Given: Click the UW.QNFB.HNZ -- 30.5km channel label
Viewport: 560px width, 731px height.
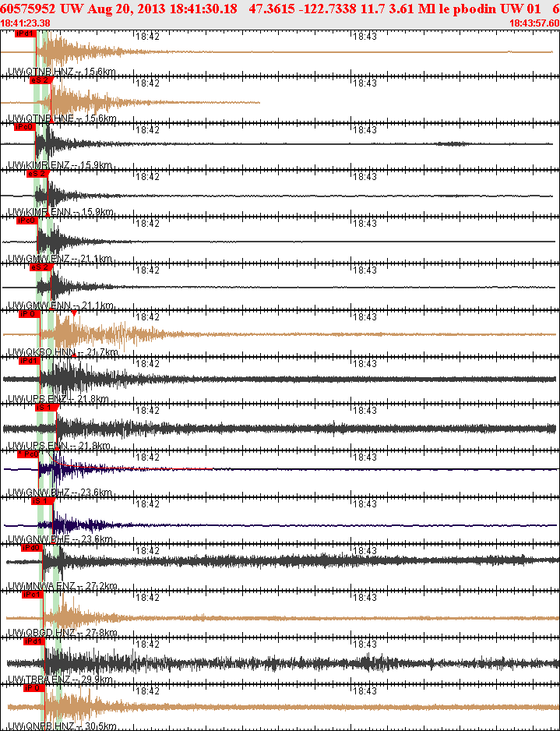Looking at the screenshot, I should click(62, 726).
